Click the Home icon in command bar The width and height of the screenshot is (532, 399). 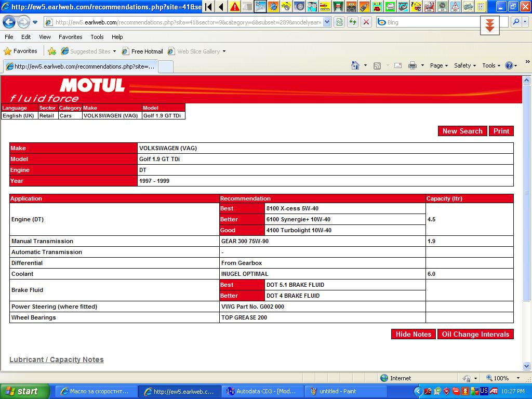[355, 65]
